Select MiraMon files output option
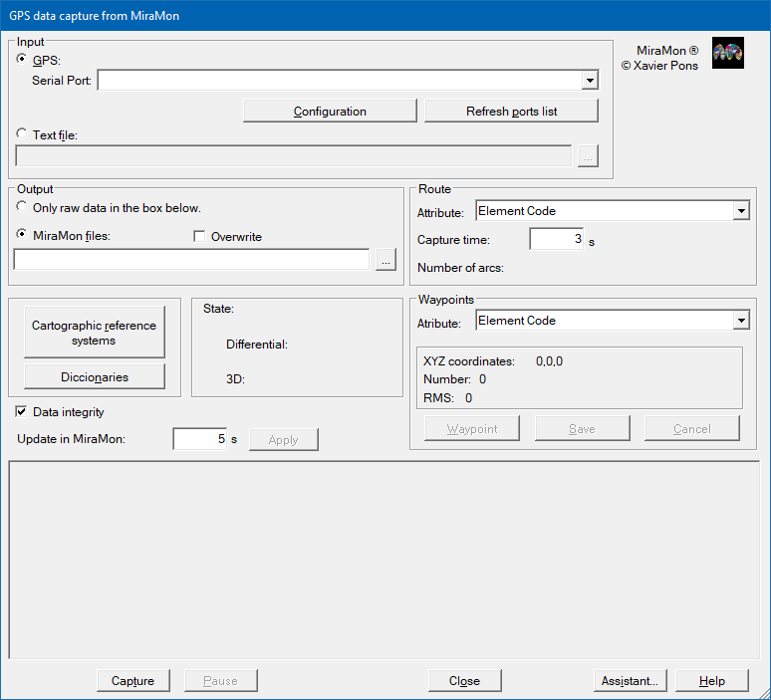This screenshot has width=771, height=700. (x=23, y=235)
